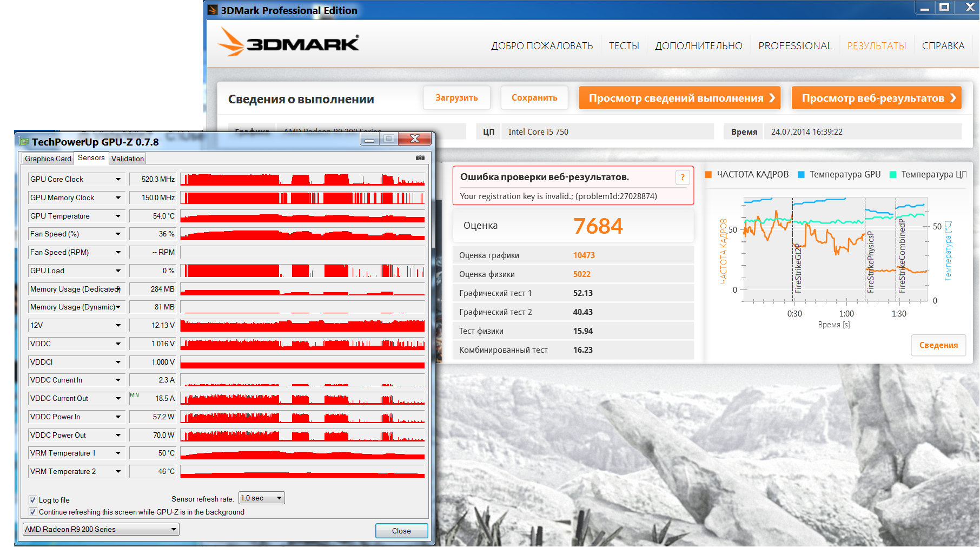
Task: Toggle the Log to file checkbox
Action: (x=33, y=500)
